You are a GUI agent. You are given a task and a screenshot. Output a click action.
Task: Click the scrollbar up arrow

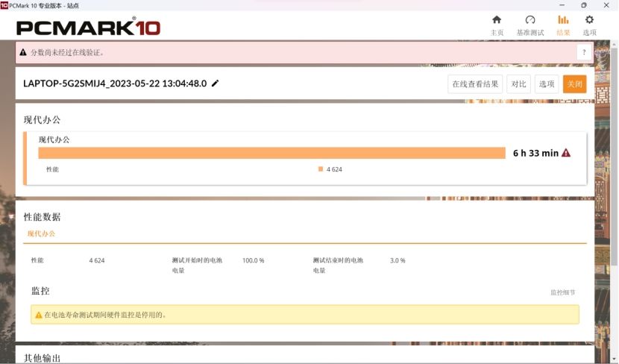615,45
